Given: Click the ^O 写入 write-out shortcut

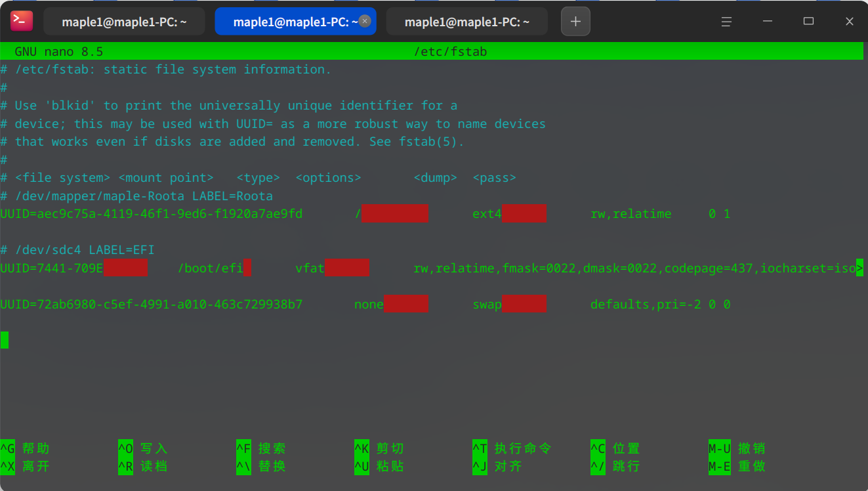Looking at the screenshot, I should [x=143, y=448].
